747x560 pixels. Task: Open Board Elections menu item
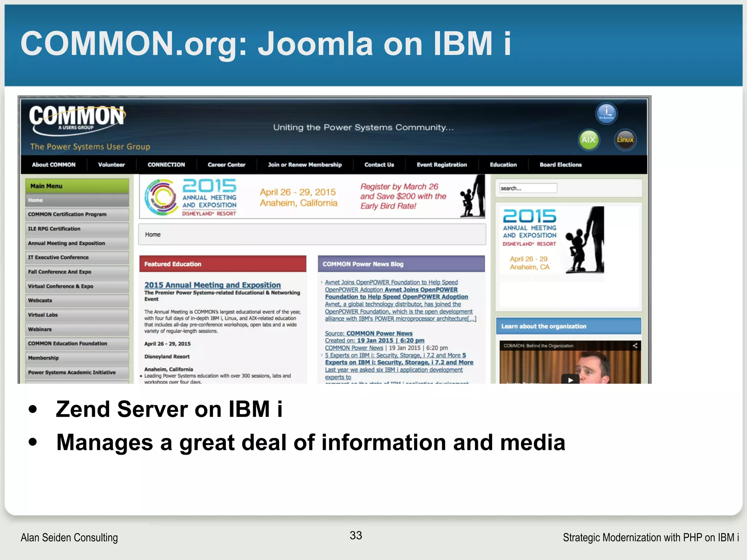561,165
